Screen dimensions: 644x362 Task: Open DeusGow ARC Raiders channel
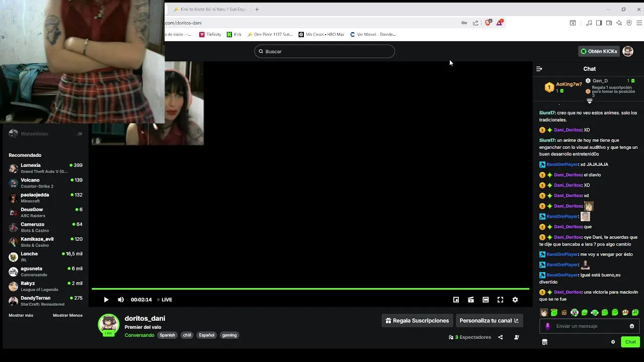pos(45,213)
